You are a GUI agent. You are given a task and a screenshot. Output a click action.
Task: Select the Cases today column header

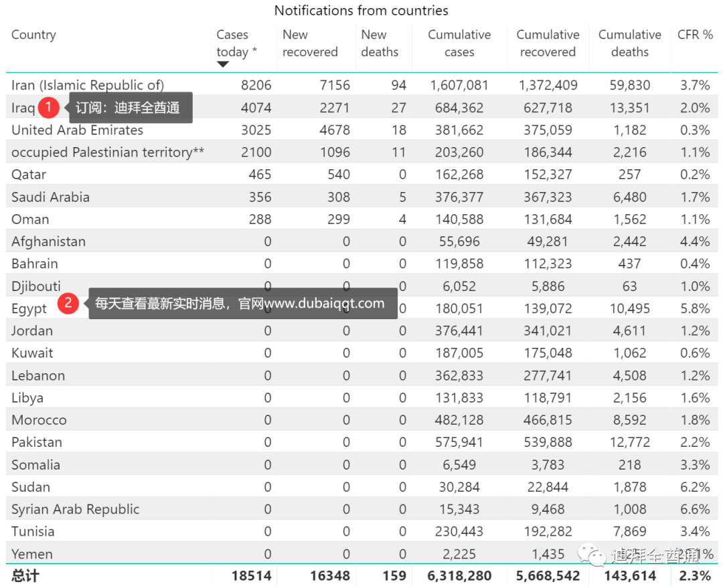[x=236, y=43]
